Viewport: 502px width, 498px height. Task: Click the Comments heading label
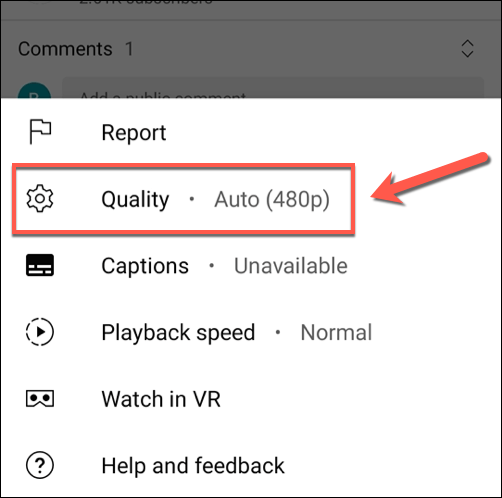(x=65, y=49)
